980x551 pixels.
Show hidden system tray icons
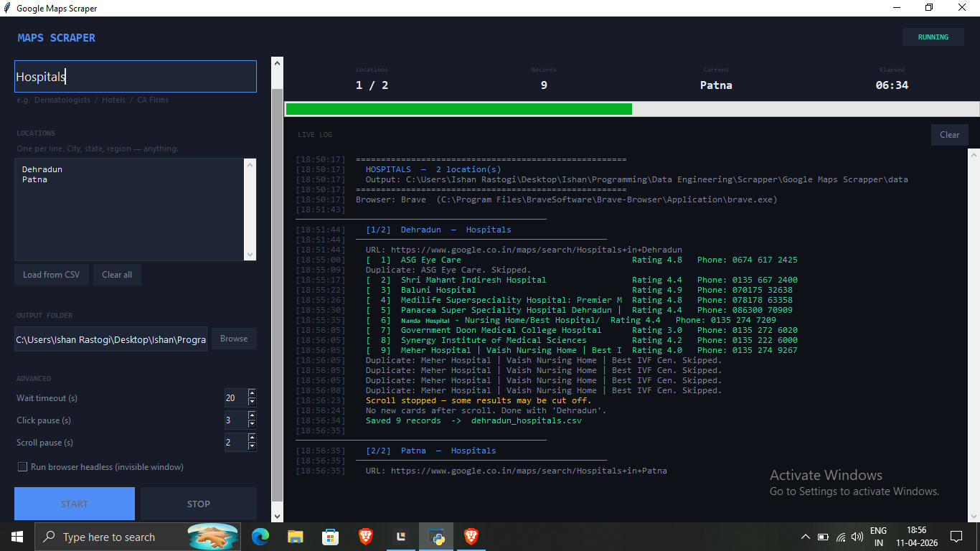[805, 537]
